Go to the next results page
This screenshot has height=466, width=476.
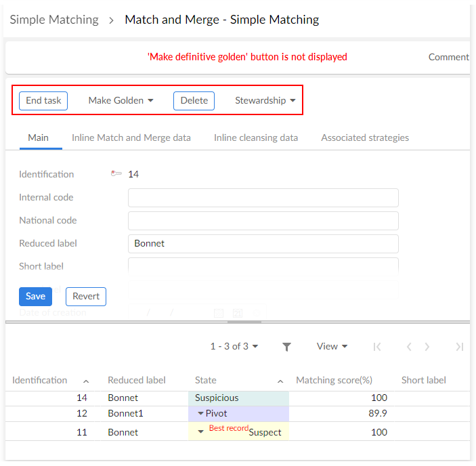pyautogui.click(x=427, y=347)
